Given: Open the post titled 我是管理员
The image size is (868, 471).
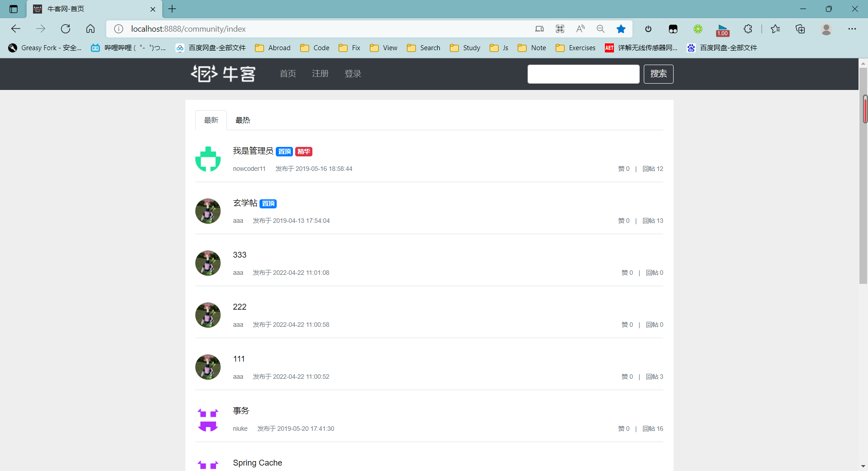Looking at the screenshot, I should (253, 151).
